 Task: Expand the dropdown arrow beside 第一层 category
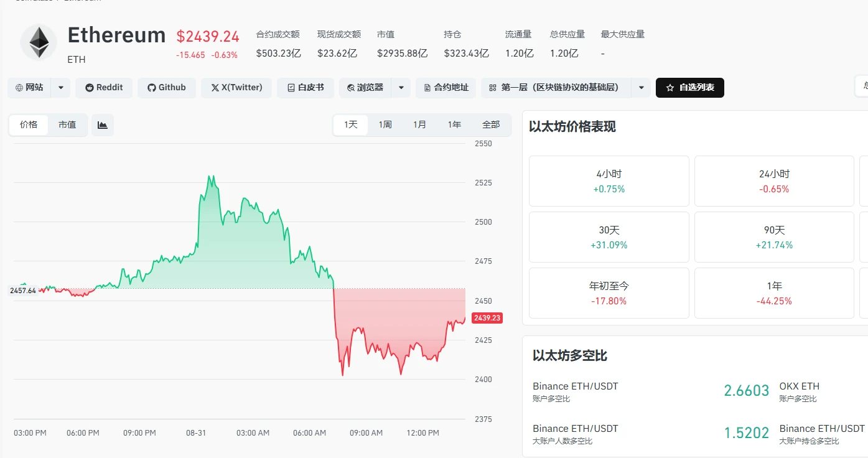641,88
